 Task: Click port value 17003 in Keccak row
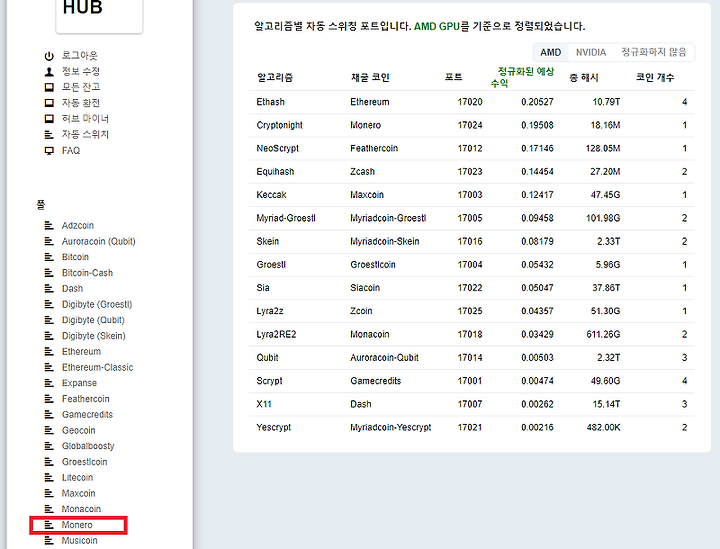pos(470,195)
